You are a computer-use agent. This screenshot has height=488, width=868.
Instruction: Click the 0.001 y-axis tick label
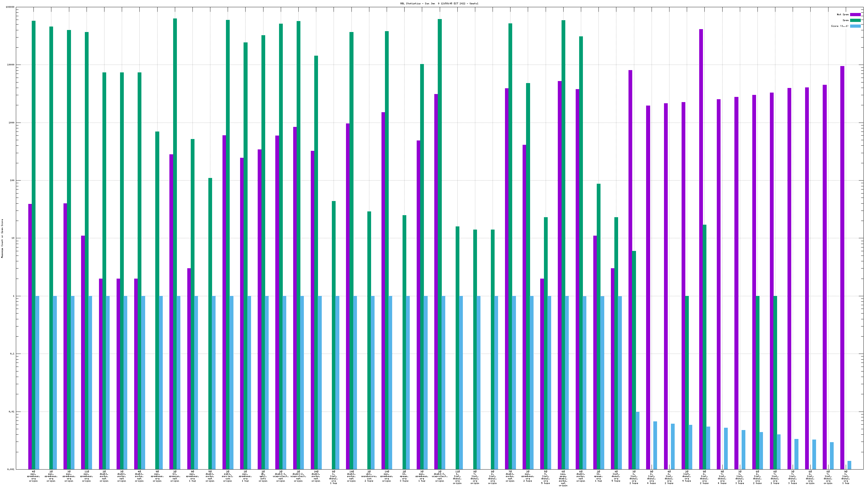pyautogui.click(x=11, y=469)
